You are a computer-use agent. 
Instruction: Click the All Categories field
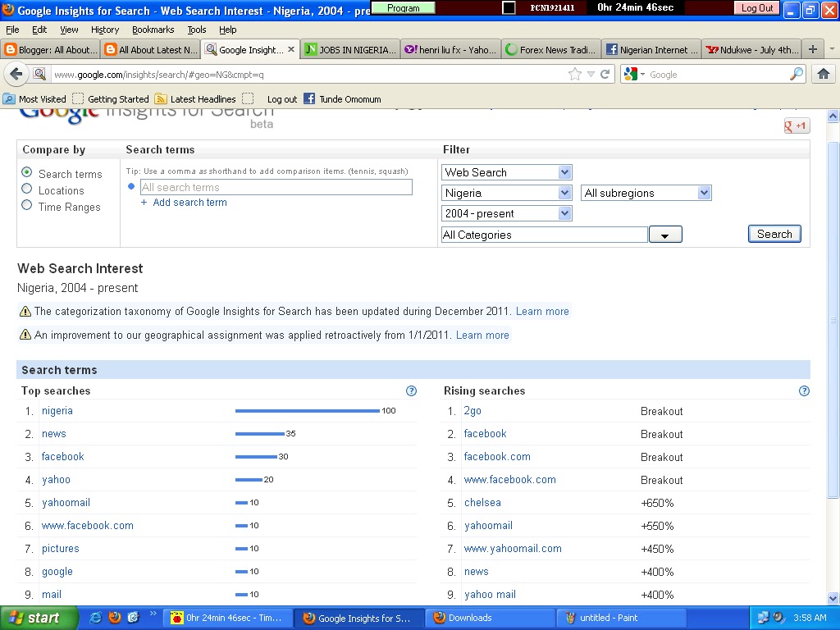pyautogui.click(x=545, y=235)
